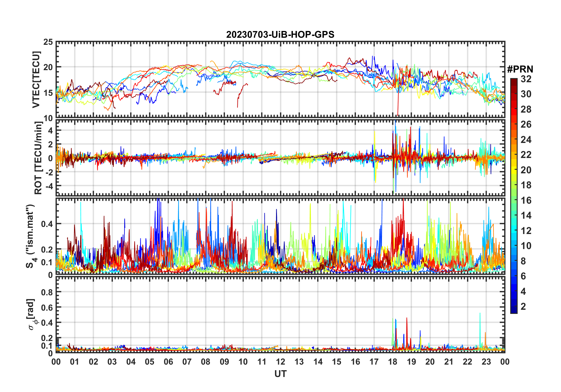The image size is (561, 392).
Task: Click colorbar tick label 16
Action: [x=526, y=200]
